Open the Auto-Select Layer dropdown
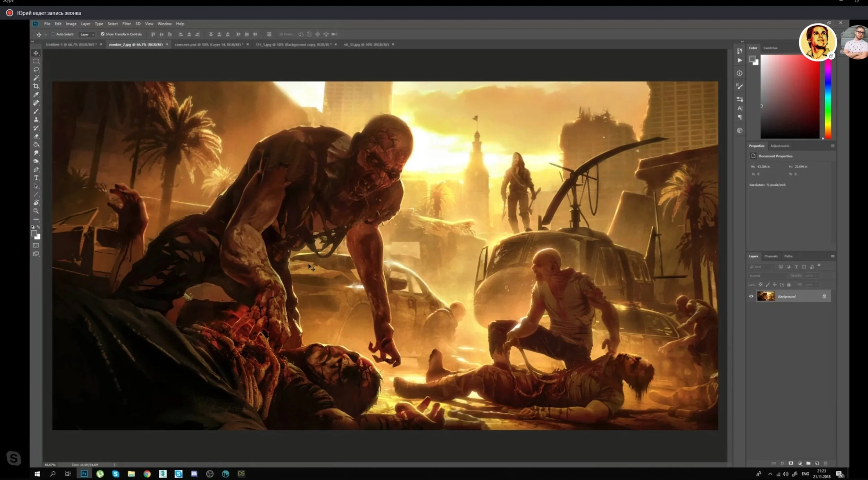Screen dimensions: 868x480 [87, 34]
